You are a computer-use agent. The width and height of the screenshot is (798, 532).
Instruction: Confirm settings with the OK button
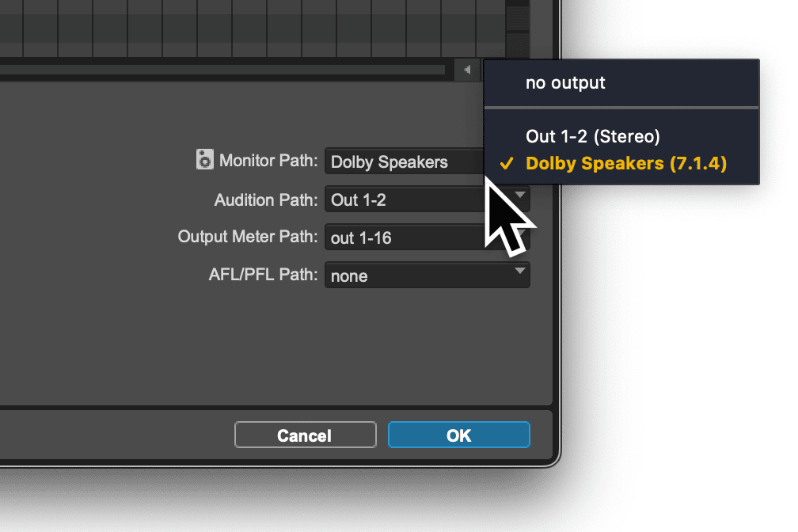click(x=458, y=435)
